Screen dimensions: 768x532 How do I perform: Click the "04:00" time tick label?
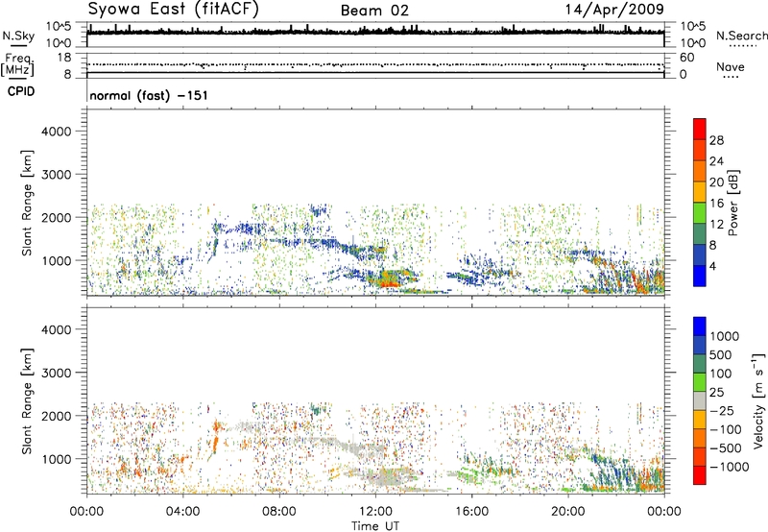pos(182,512)
